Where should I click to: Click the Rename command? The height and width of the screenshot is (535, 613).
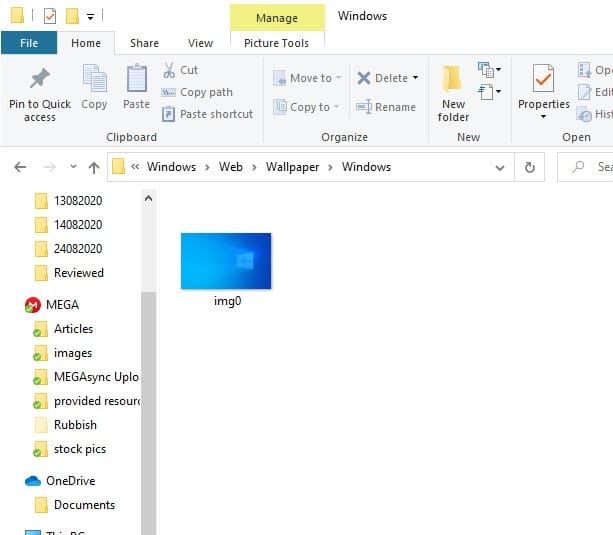[386, 107]
